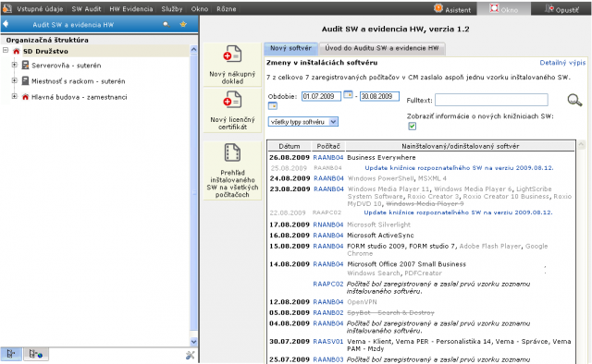The height and width of the screenshot is (364, 592).
Task: Open SW Audit menu
Action: (86, 8)
